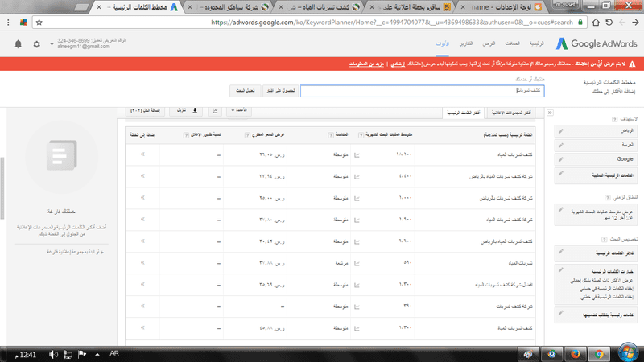Viewport: 644px width, 362px height.
Task: Switch to browser tab لوحة الإعدادات name
Action: click(x=502, y=7)
